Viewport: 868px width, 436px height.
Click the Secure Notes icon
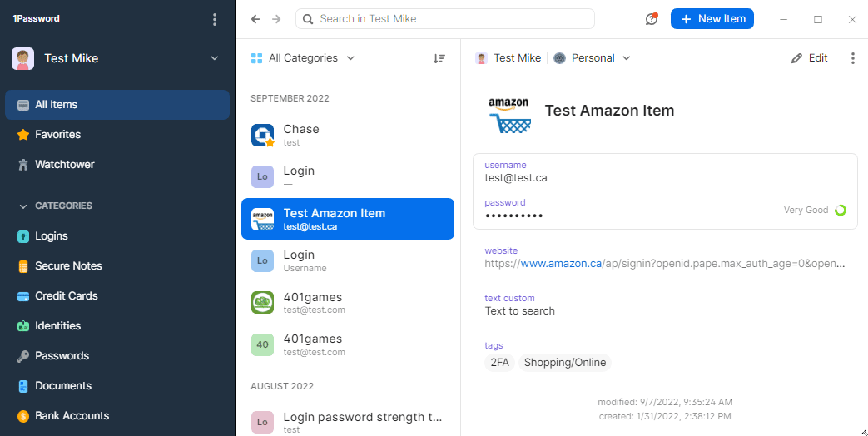[x=22, y=266]
